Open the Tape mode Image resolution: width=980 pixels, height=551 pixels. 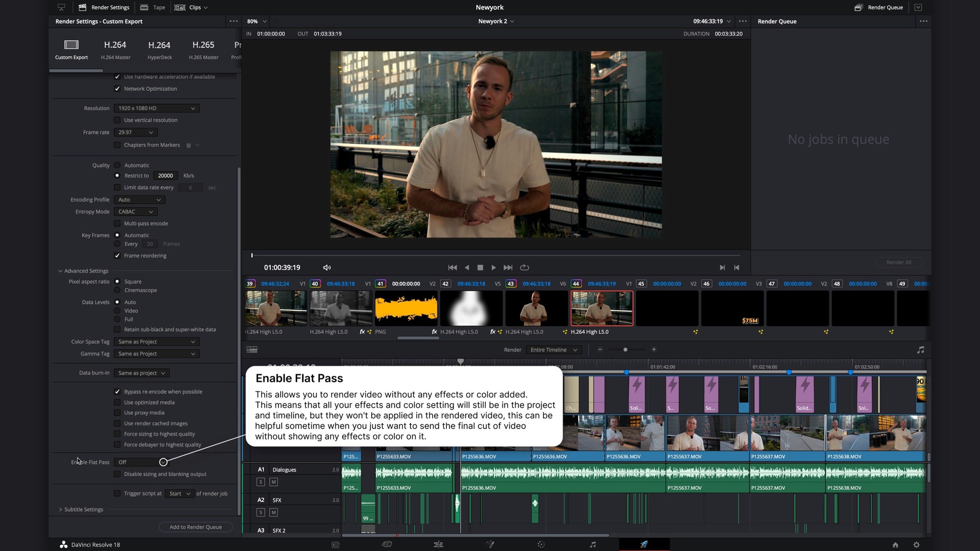click(152, 7)
